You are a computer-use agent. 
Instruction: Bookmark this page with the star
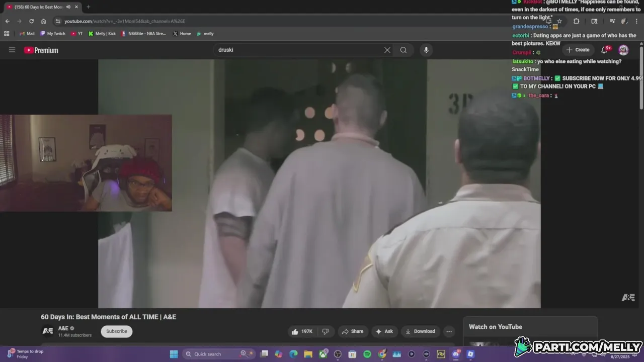pos(559,21)
